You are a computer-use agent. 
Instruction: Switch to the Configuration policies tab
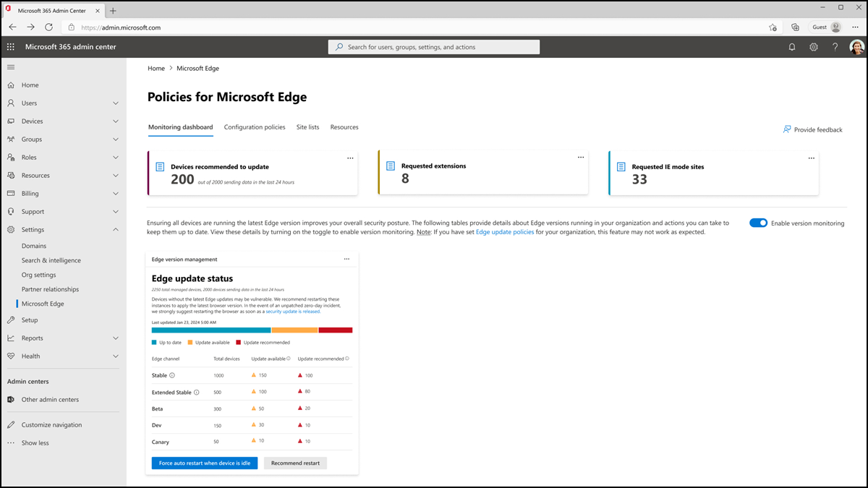tap(255, 127)
